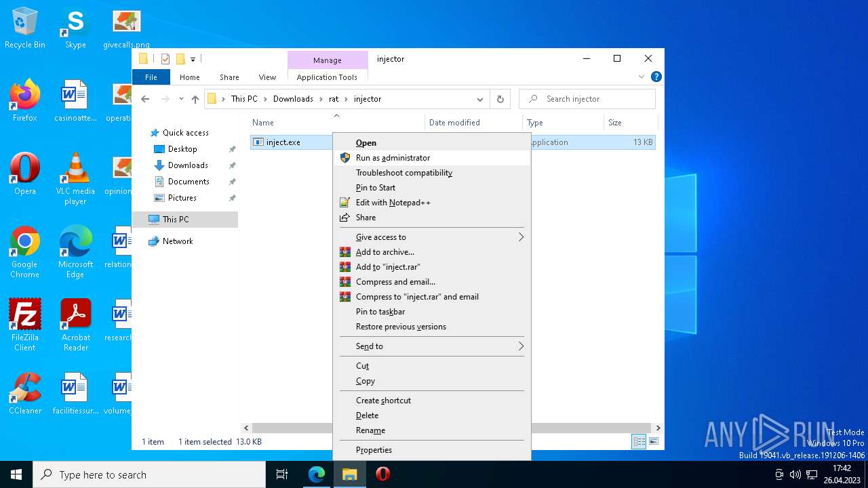Go up one folder level
Image resolution: width=868 pixels, height=488 pixels.
[195, 99]
